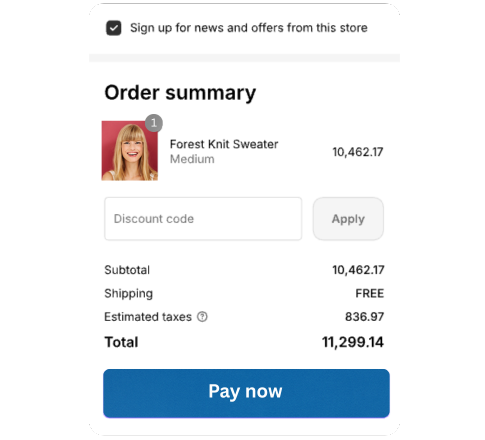Click the Sign up for news label text
The width and height of the screenshot is (485, 440).
[x=249, y=28]
